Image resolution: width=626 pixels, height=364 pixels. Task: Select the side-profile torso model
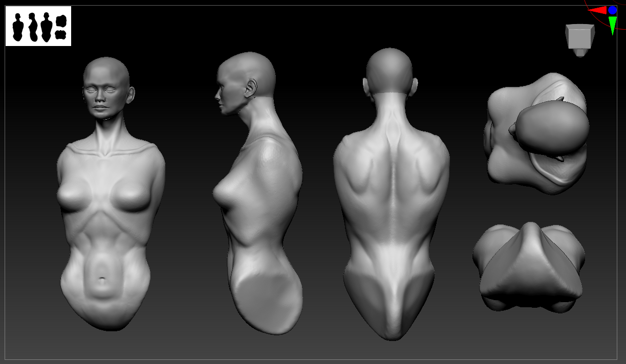[257, 193]
